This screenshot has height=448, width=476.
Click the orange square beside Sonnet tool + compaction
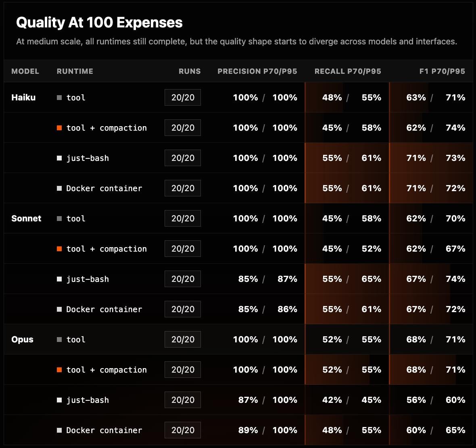pos(59,248)
